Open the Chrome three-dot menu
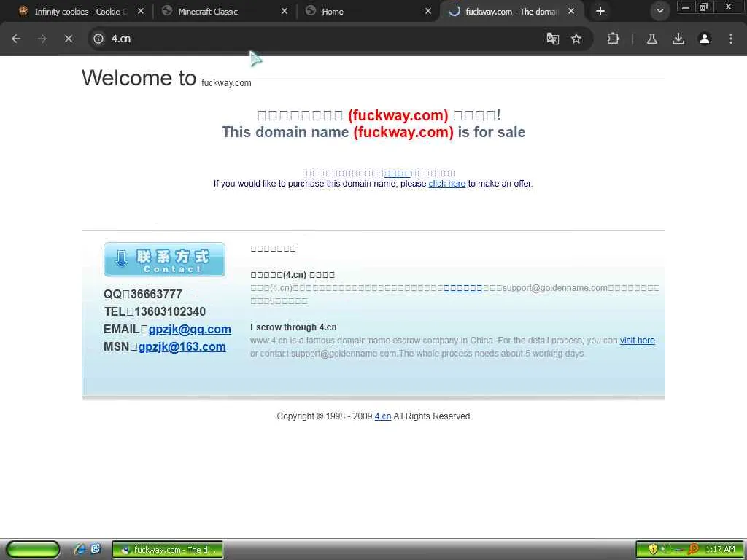Screen dimensions: 747x560 pos(731,39)
